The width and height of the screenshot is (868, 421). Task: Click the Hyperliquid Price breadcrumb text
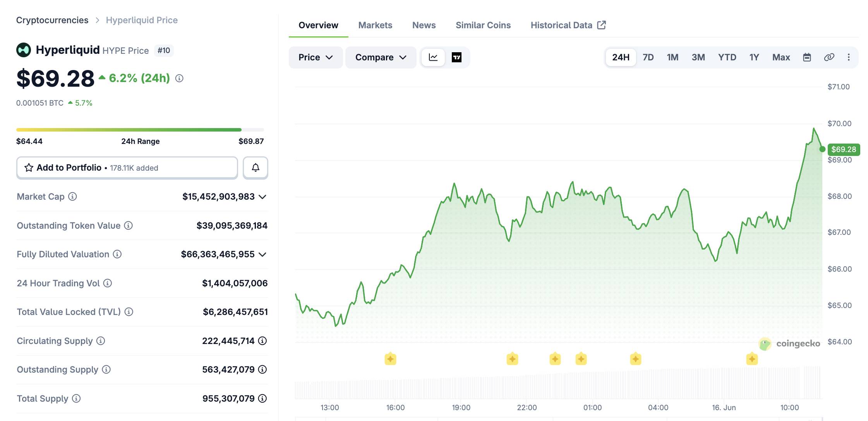142,20
